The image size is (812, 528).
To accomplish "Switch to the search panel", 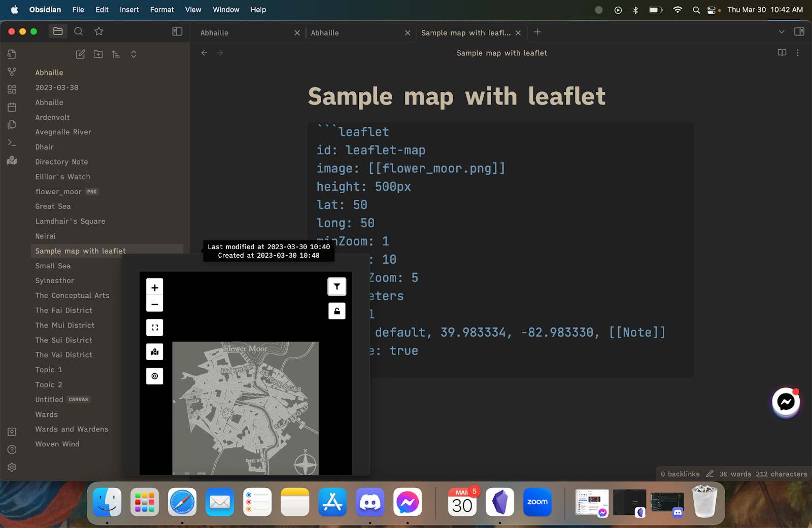I will tap(79, 31).
